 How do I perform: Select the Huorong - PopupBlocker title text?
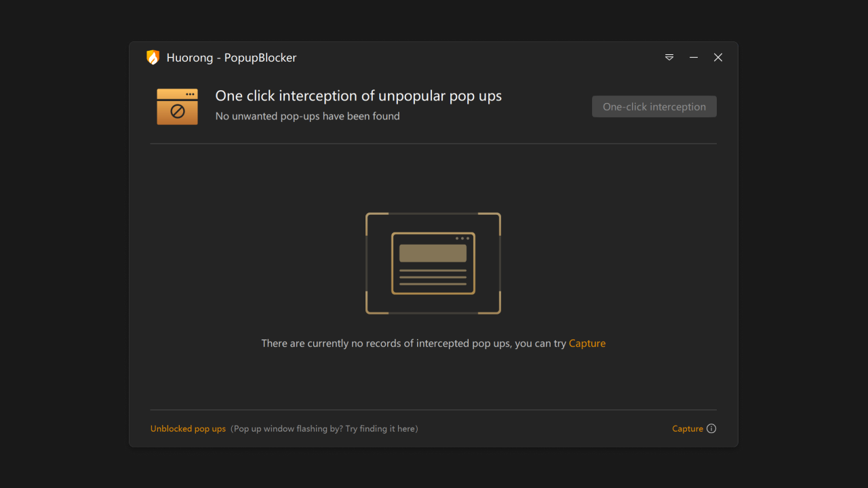[x=231, y=58]
